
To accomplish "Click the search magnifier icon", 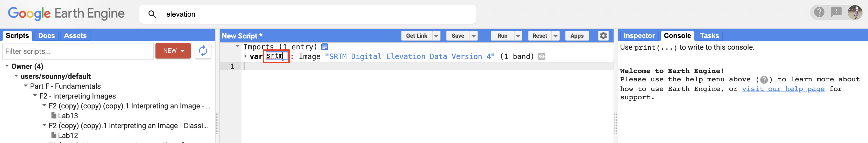I will (x=152, y=14).
